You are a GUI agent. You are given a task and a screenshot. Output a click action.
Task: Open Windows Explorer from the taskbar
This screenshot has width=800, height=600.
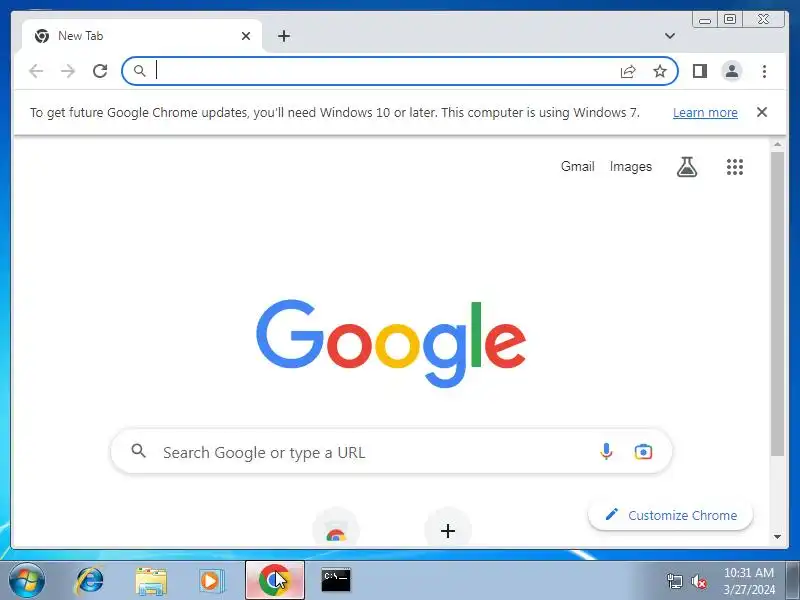point(151,581)
